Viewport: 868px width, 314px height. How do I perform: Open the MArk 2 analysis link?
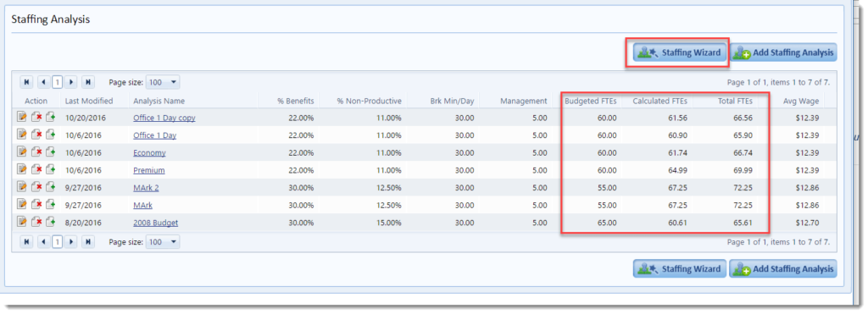[146, 188]
